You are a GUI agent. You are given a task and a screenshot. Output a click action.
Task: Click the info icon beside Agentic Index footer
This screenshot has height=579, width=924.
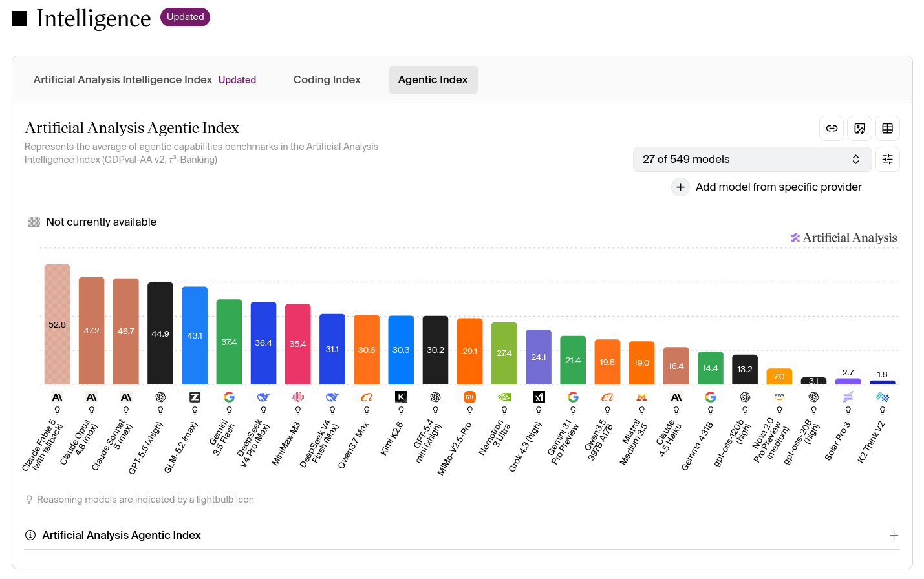[30, 535]
